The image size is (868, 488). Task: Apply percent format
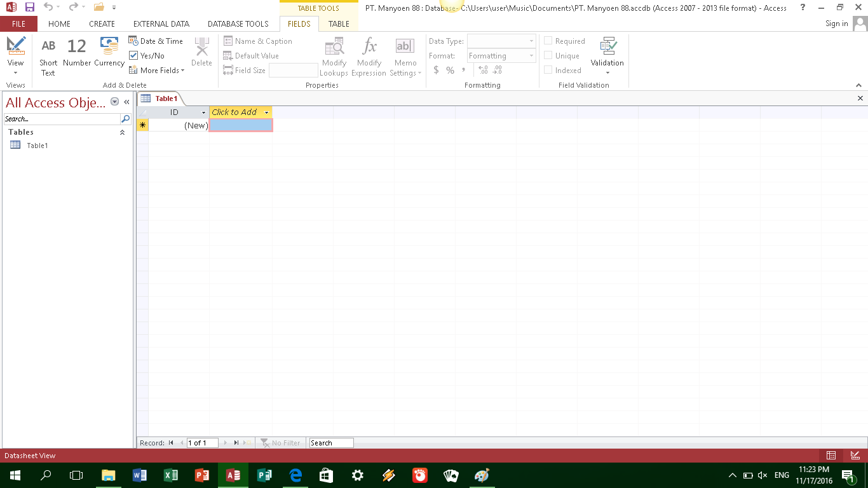click(450, 71)
